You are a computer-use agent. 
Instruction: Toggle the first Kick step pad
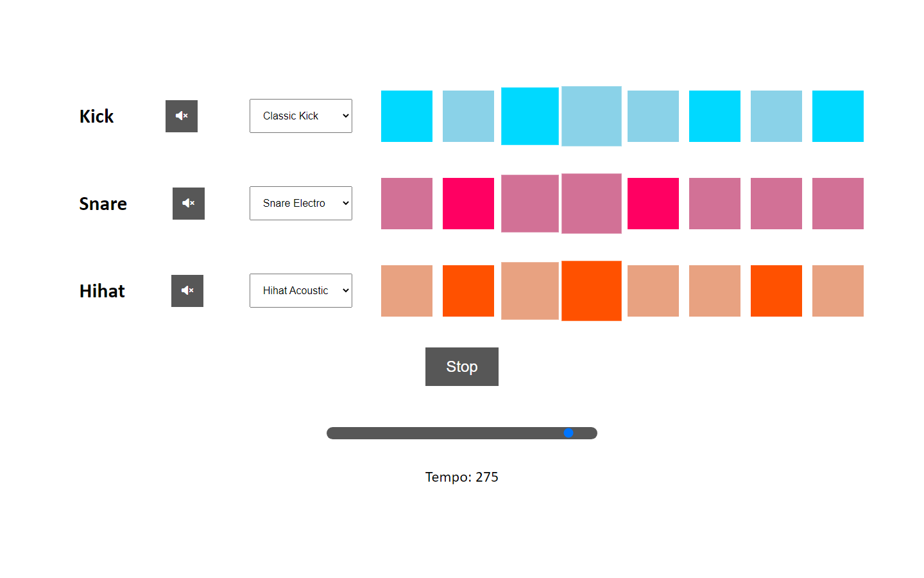(x=407, y=116)
